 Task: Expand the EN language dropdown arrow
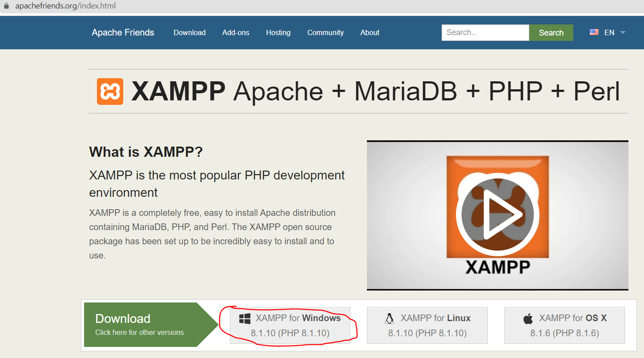(623, 32)
